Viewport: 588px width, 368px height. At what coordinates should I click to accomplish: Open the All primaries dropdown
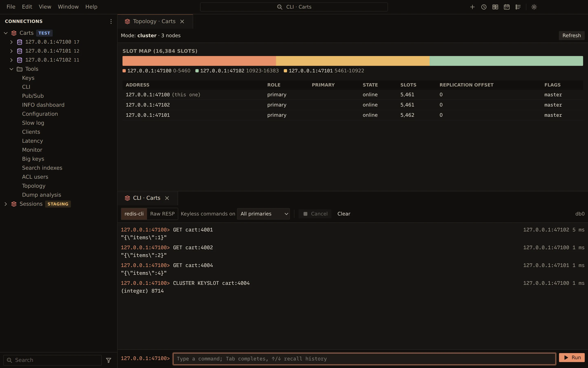pos(263,214)
